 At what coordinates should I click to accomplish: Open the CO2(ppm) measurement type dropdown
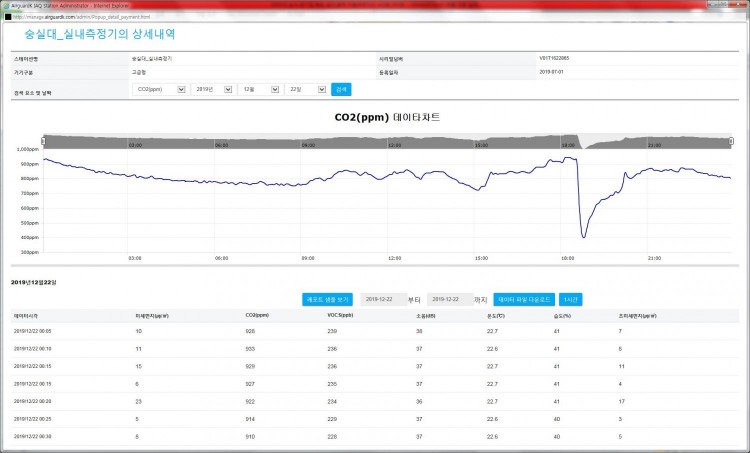point(159,89)
